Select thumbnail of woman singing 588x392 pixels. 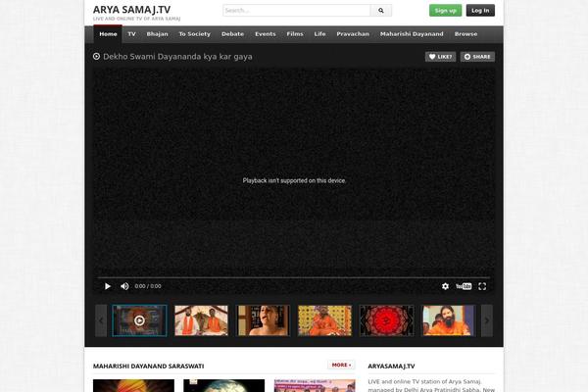[x=263, y=320]
